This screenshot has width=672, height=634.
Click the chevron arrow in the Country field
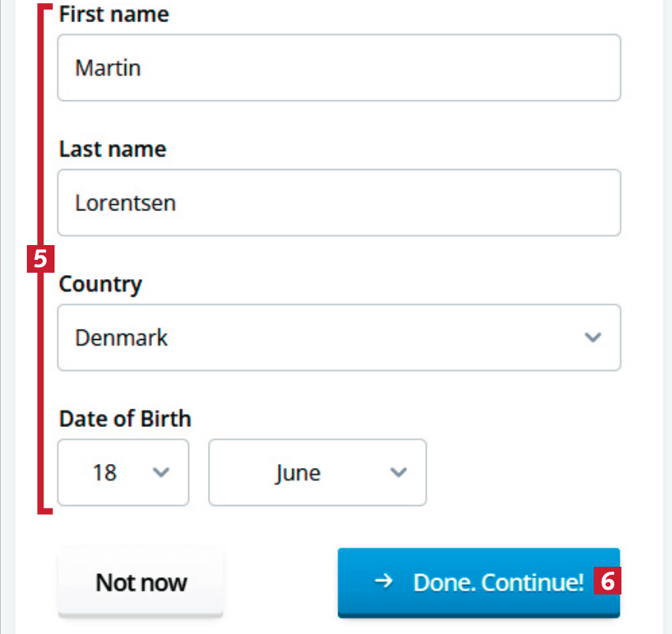[592, 338]
